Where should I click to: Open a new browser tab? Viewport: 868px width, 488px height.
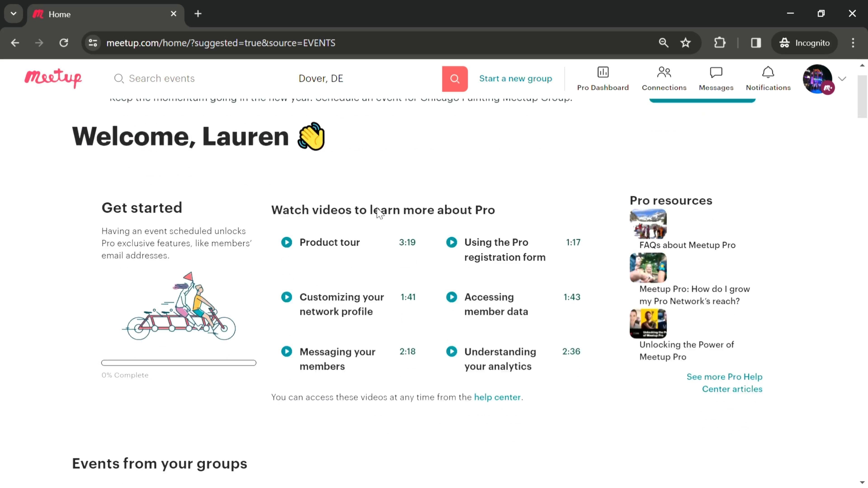pyautogui.click(x=198, y=14)
